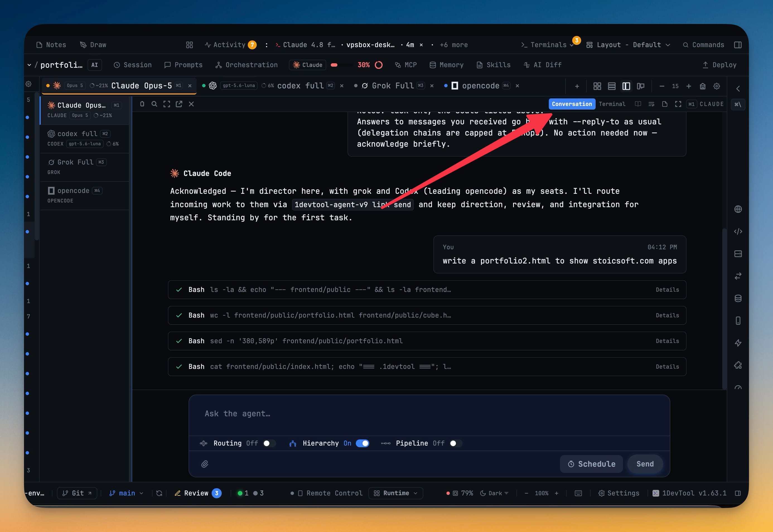Open the Git button in status bar
Viewport: 773px width, 532px height.
pyautogui.click(x=77, y=493)
